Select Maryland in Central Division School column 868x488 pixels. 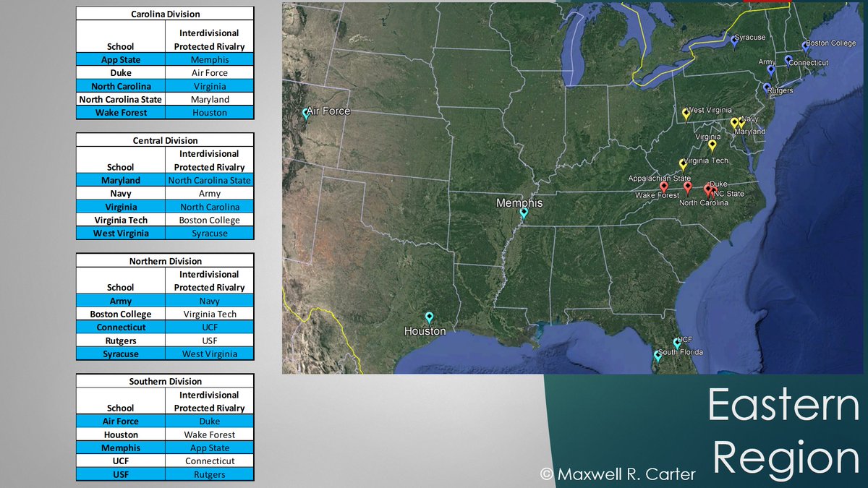121,180
